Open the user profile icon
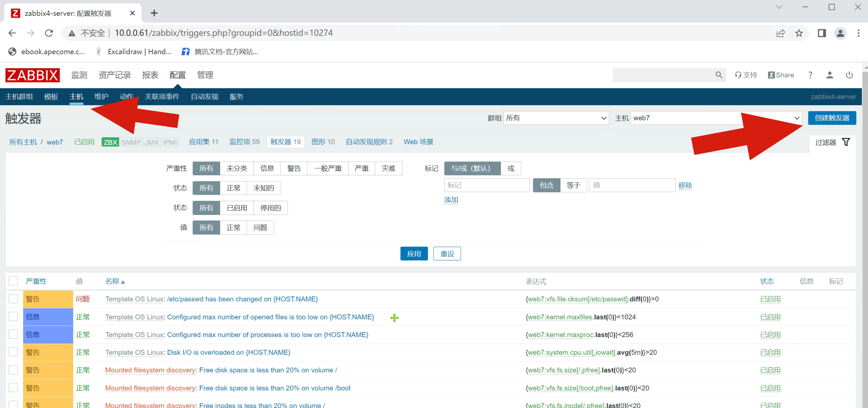 (x=829, y=75)
